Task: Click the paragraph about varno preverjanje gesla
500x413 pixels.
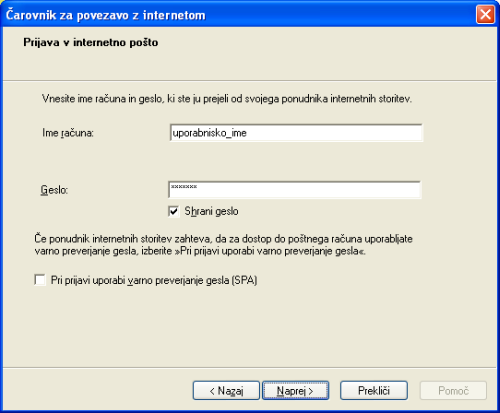Action: [223, 245]
